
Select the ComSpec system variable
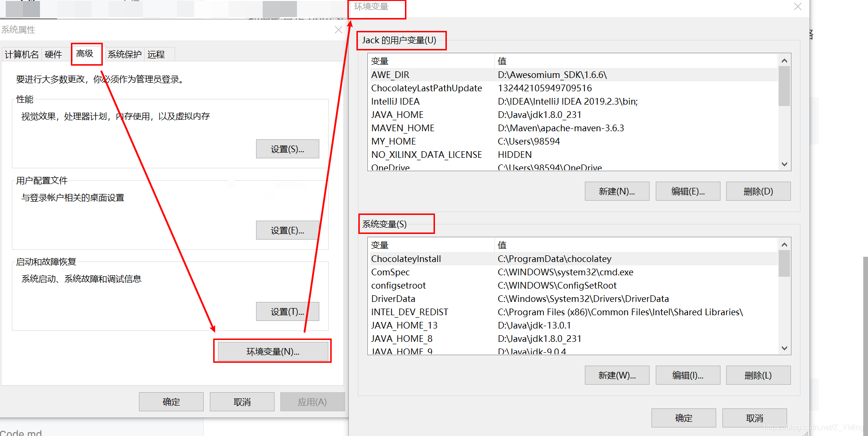pyautogui.click(x=573, y=272)
